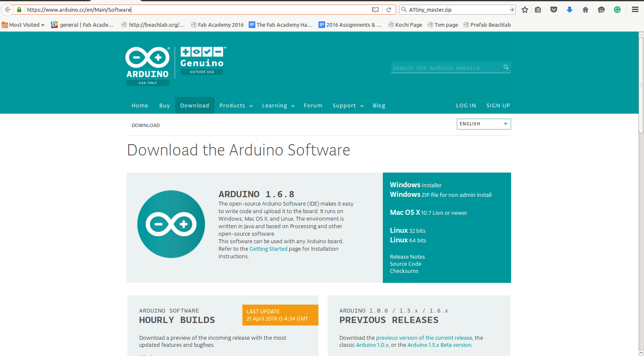Click the green Grammarly extension icon
Viewport: 644px width, 356px height.
tap(617, 10)
